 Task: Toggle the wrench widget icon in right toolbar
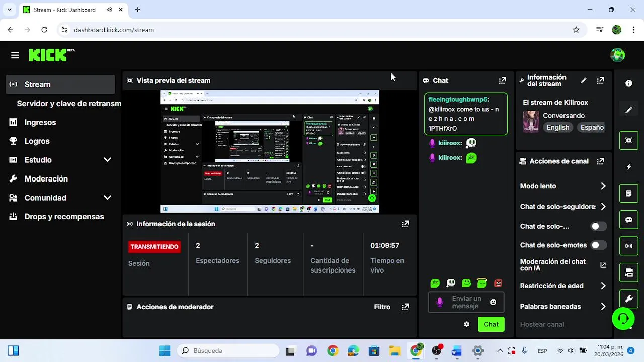coord(629,299)
